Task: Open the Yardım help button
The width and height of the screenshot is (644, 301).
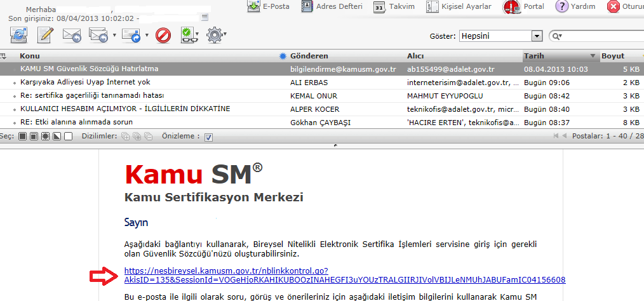Action: 575,7
